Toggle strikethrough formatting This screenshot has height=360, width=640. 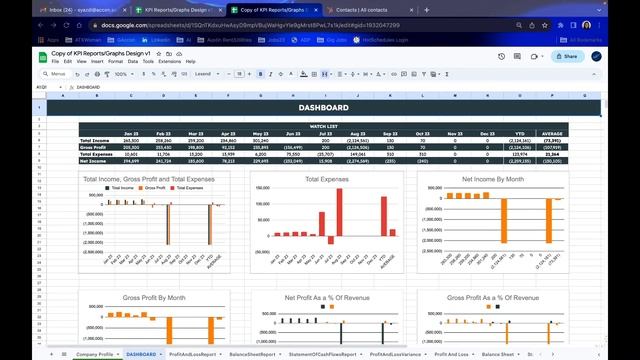[x=281, y=74]
